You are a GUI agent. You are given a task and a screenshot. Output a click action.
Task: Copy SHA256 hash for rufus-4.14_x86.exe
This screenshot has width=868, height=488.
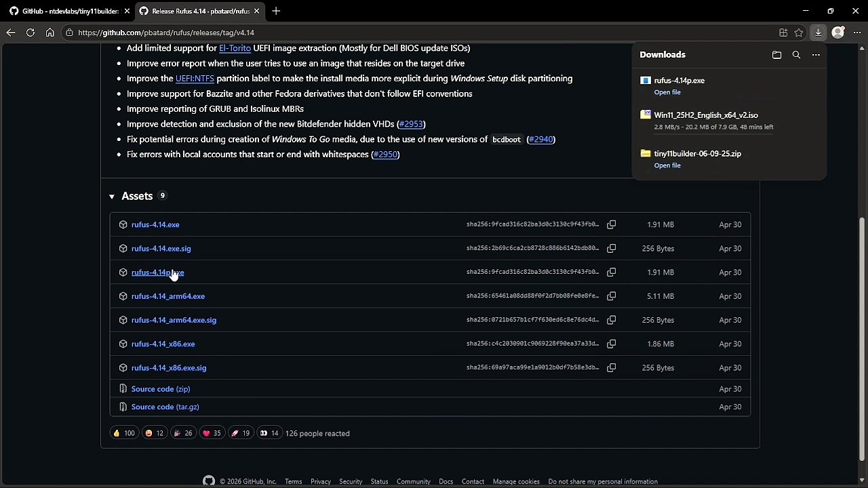tap(611, 344)
